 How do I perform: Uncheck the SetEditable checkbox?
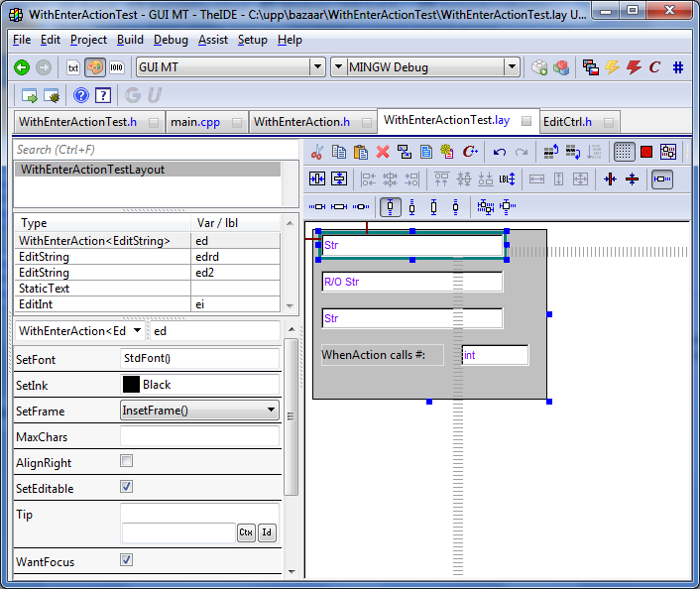point(126,487)
